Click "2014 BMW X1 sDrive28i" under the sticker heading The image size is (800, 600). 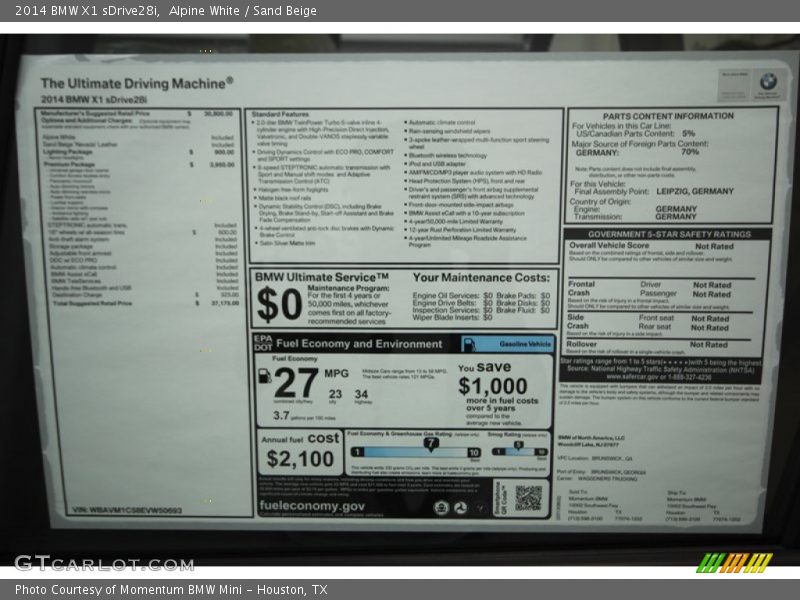coord(94,99)
